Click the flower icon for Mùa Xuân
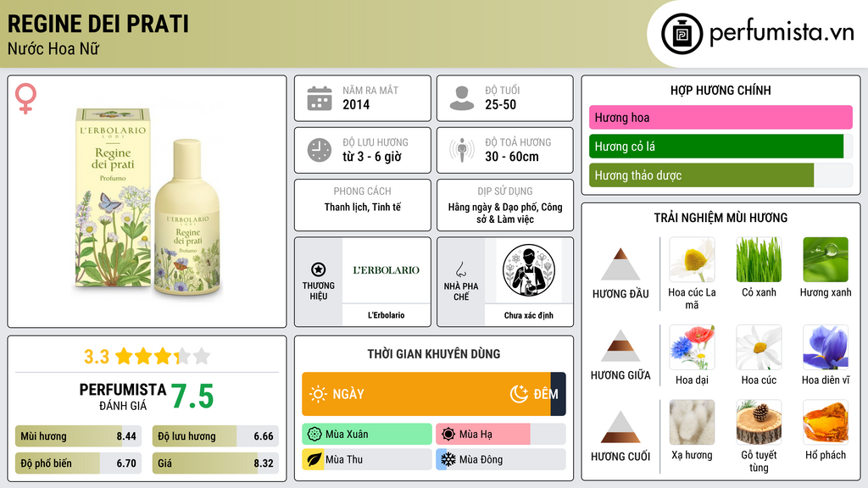 314,435
